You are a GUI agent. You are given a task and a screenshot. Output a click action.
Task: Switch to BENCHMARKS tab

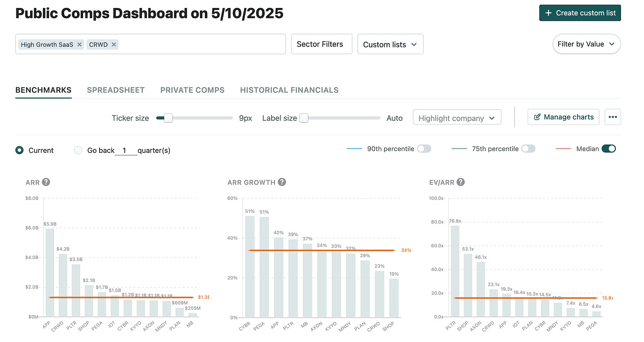coord(43,90)
